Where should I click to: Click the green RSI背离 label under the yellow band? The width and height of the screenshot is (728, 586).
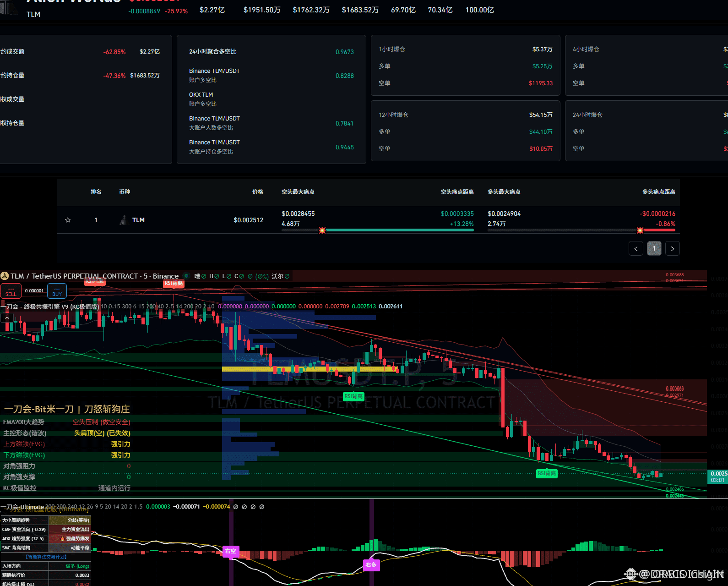[x=353, y=396]
